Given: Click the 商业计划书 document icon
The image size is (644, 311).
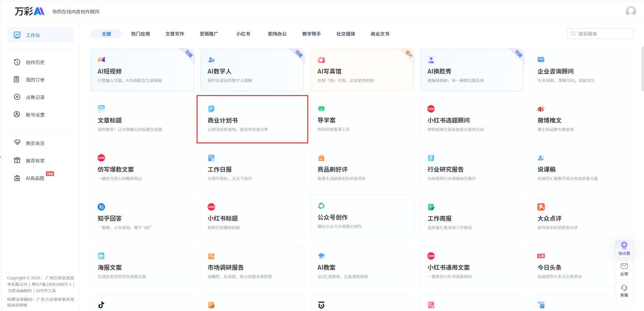Looking at the screenshot, I should (x=211, y=108).
